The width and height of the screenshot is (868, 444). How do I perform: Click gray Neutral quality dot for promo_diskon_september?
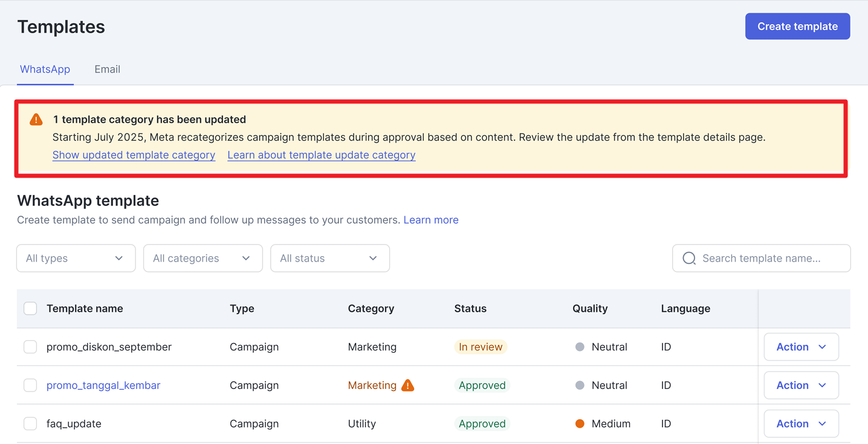coord(580,347)
